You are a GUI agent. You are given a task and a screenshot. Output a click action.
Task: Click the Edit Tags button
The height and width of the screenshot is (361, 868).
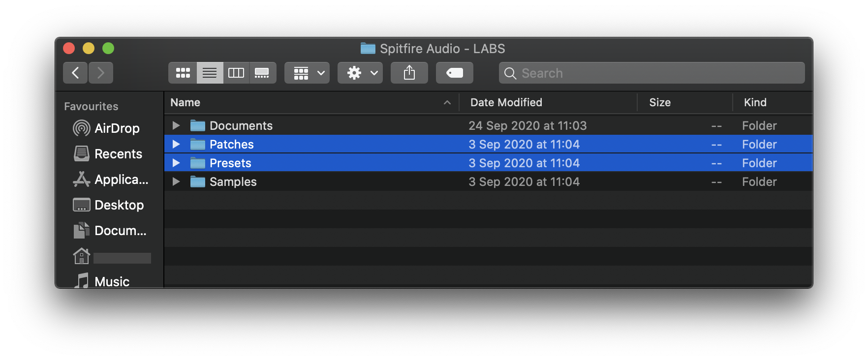tap(455, 73)
